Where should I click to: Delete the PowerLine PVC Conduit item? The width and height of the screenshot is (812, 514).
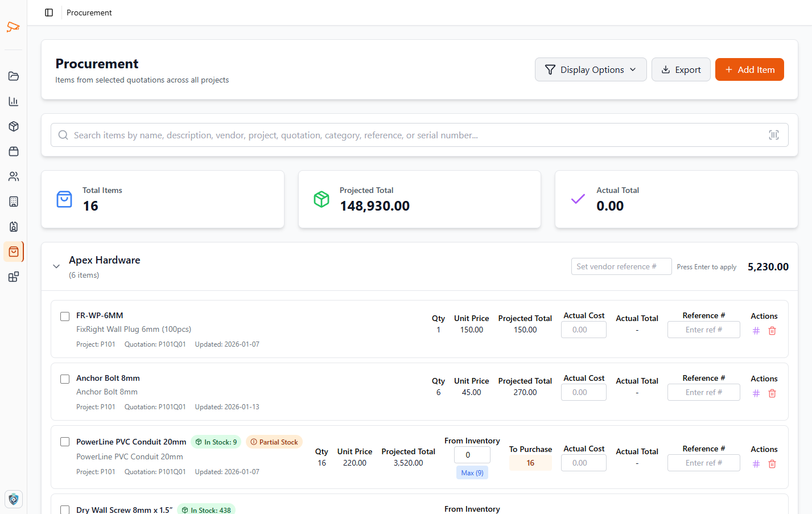(772, 464)
